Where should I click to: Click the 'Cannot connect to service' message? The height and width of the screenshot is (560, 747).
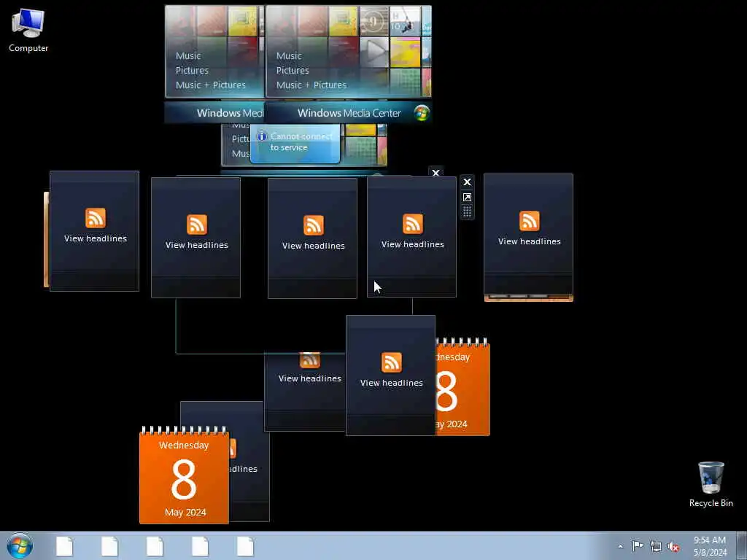pos(301,142)
